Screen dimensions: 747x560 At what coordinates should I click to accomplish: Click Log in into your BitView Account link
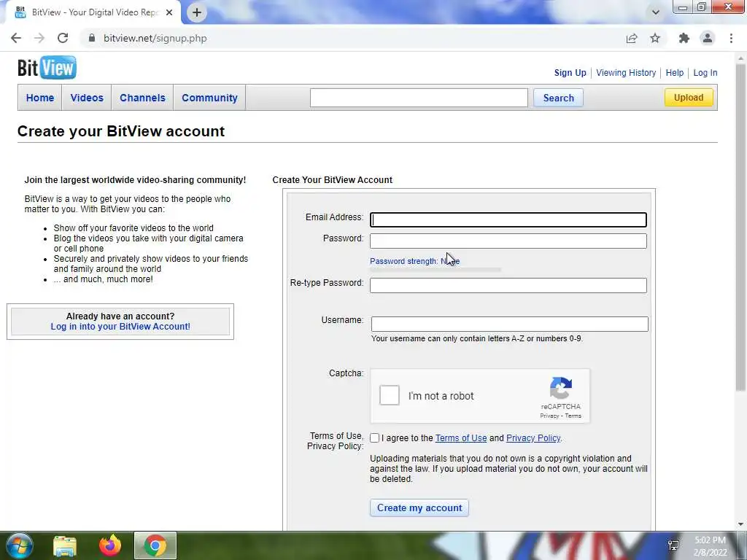pyautogui.click(x=120, y=327)
